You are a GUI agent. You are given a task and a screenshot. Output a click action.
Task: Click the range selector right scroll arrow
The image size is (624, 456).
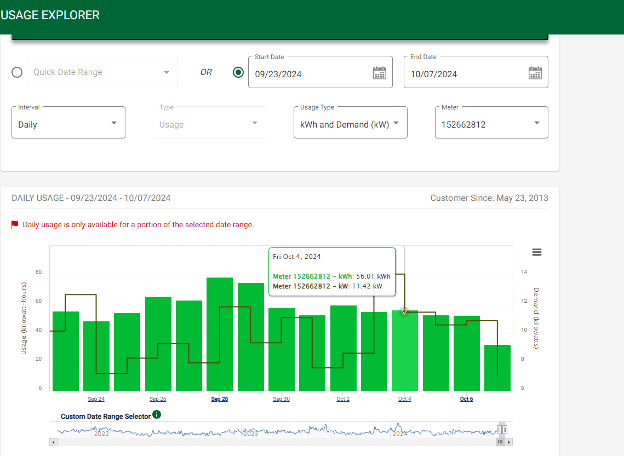point(509,442)
